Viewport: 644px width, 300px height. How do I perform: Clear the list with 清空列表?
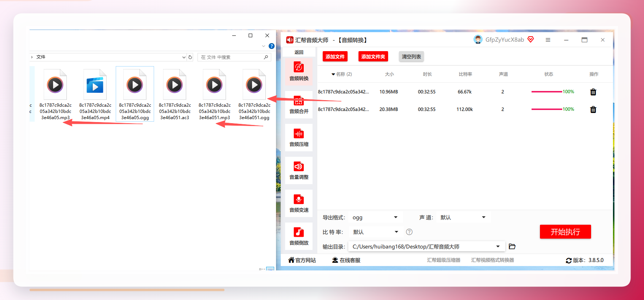[411, 57]
